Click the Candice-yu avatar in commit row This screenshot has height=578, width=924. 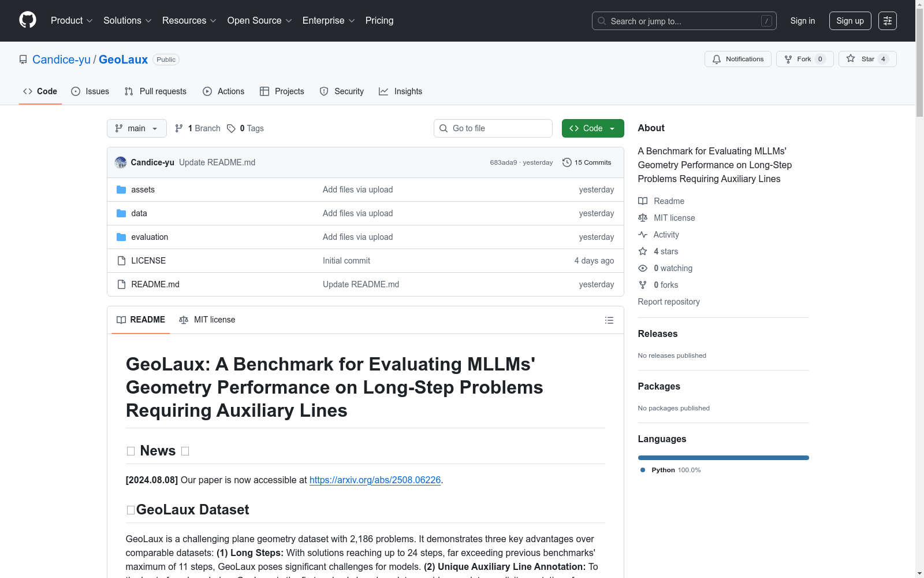coord(121,162)
